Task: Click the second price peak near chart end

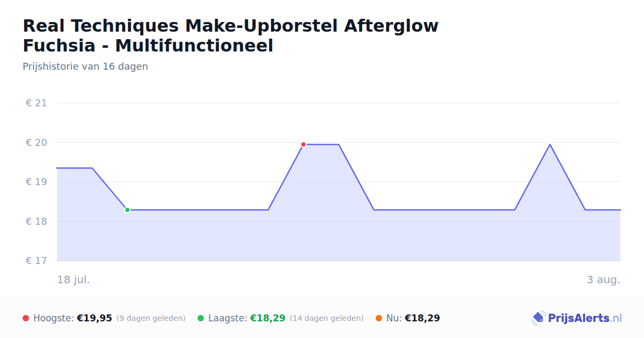Action: (x=550, y=144)
